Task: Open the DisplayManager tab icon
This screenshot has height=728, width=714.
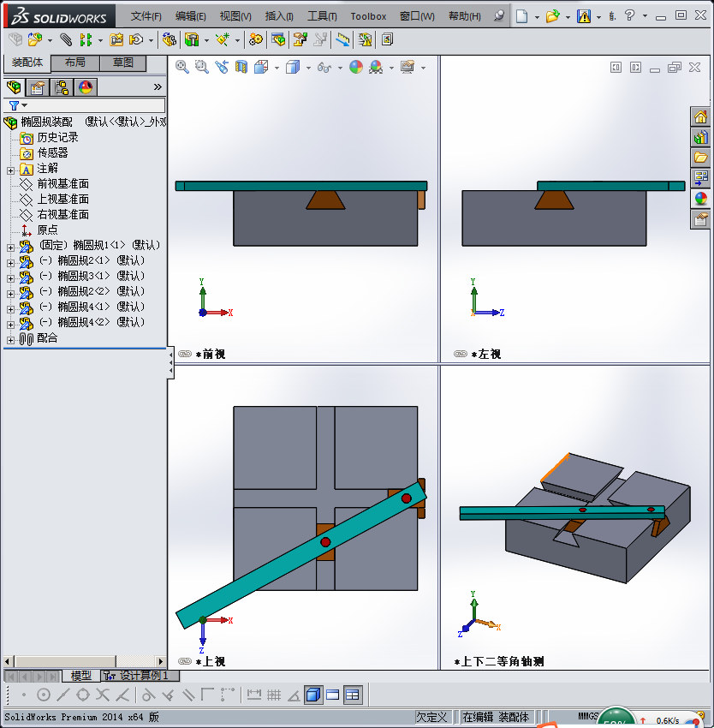Action: (86, 87)
